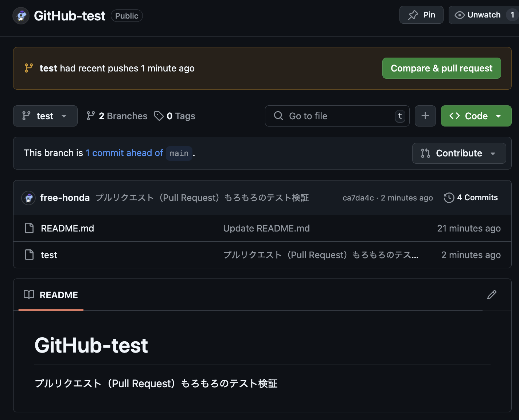The width and height of the screenshot is (519, 420).
Task: Toggle the 't' keyboard shortcut badge
Action: pyautogui.click(x=399, y=116)
